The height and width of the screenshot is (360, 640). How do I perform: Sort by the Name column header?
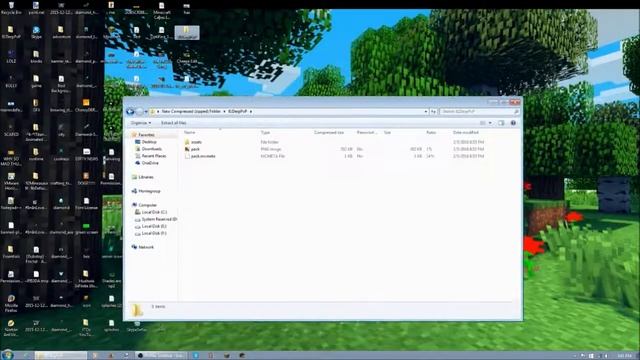click(189, 133)
